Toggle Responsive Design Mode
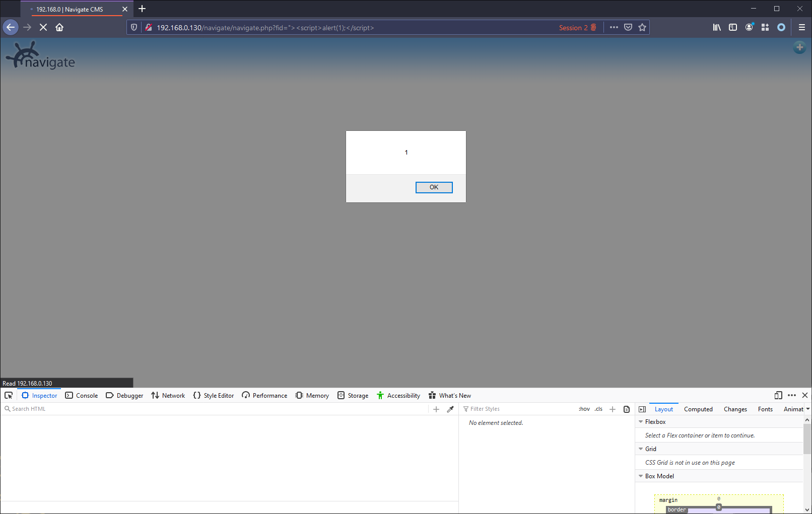Screen dimensions: 812x514 [x=778, y=395]
